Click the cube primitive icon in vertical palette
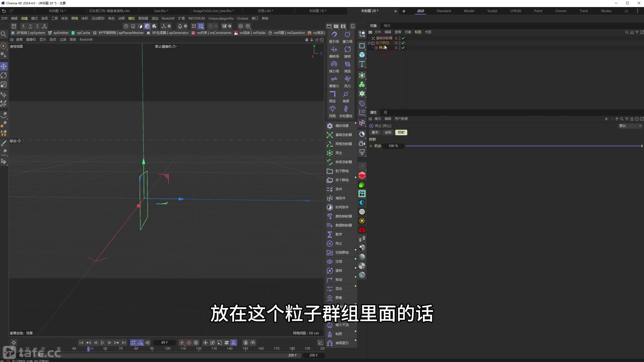Viewport: 644px width, 362px height. [x=362, y=55]
